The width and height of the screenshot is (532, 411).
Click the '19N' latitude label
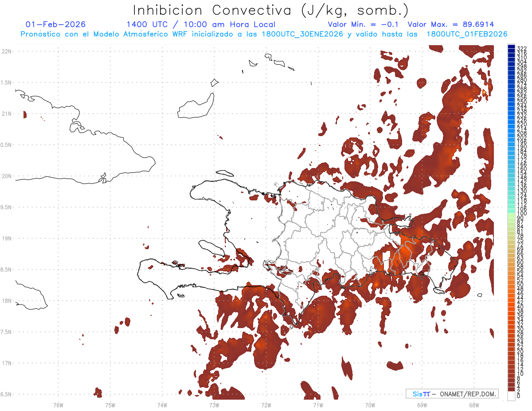pyautogui.click(x=7, y=239)
